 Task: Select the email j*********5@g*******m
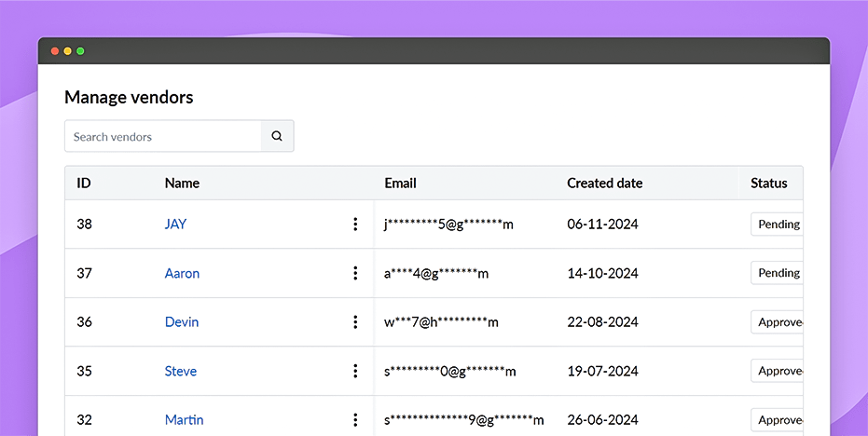[449, 225]
